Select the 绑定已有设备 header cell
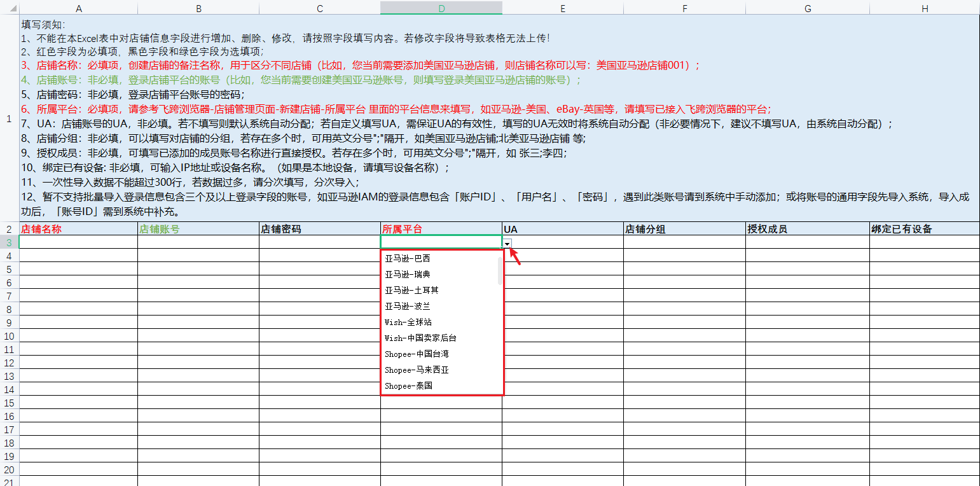The image size is (980, 486). 924,229
